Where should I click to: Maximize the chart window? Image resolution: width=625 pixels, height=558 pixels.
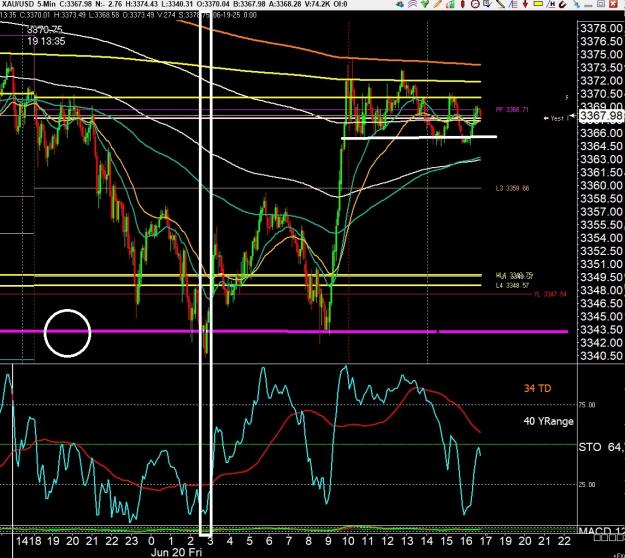(601, 4)
